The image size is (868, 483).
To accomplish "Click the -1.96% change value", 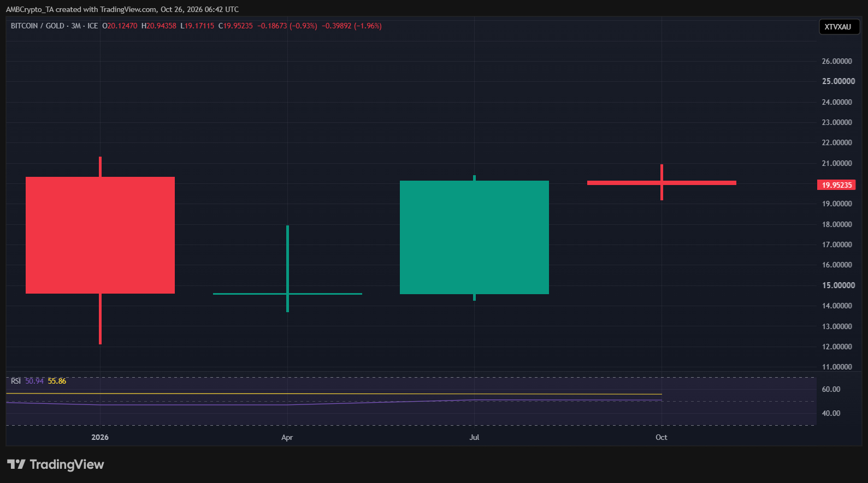I will 368,26.
